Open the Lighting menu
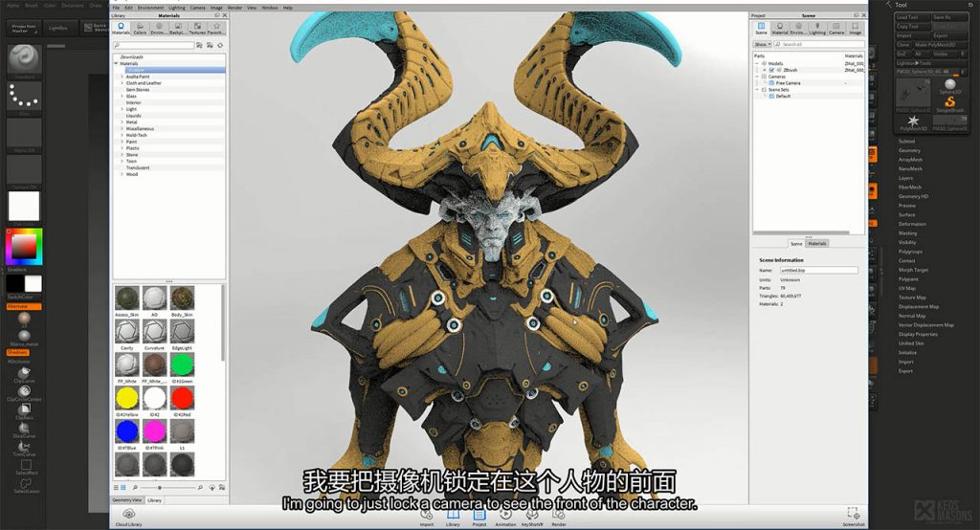Viewport: 980px width, 530px height. [177, 8]
